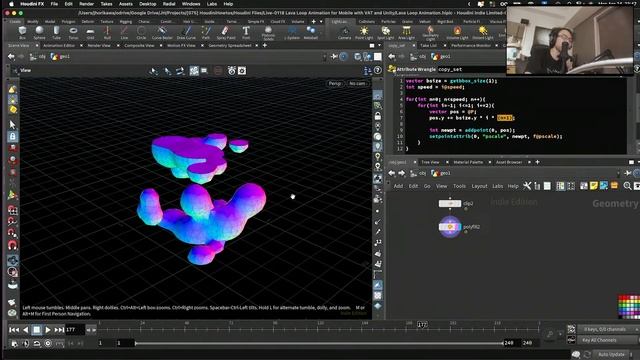Open the network editor search icon
This screenshot has width=640, height=360.
coord(627,186)
